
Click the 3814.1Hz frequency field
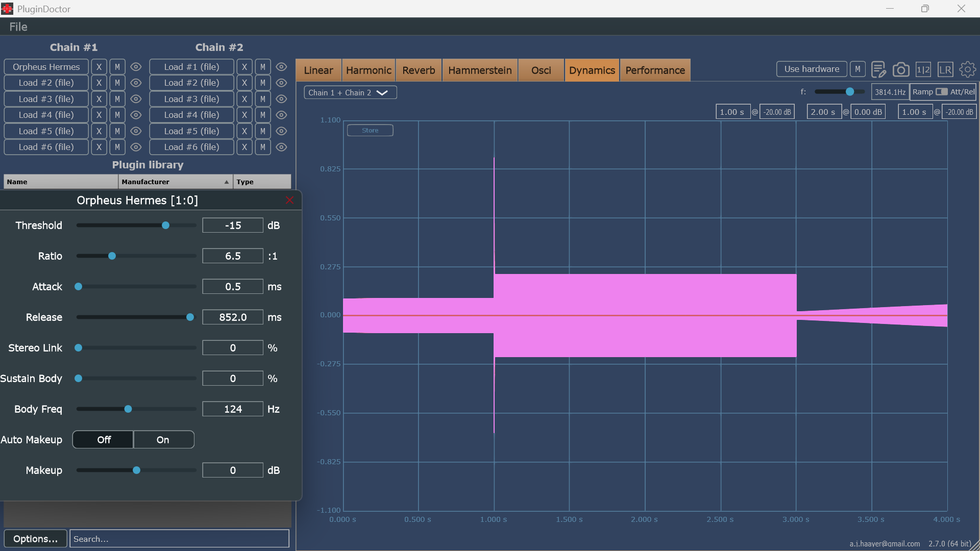tap(890, 92)
